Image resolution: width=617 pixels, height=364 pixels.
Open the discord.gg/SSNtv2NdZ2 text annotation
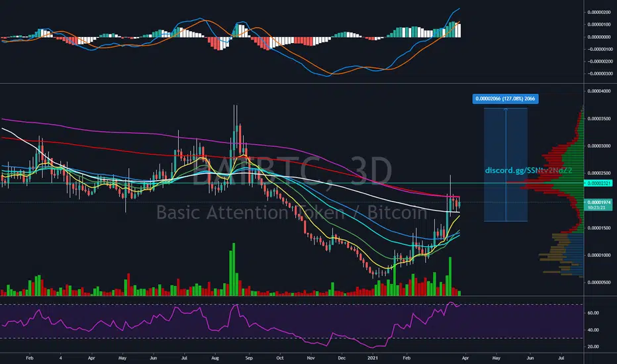point(528,170)
